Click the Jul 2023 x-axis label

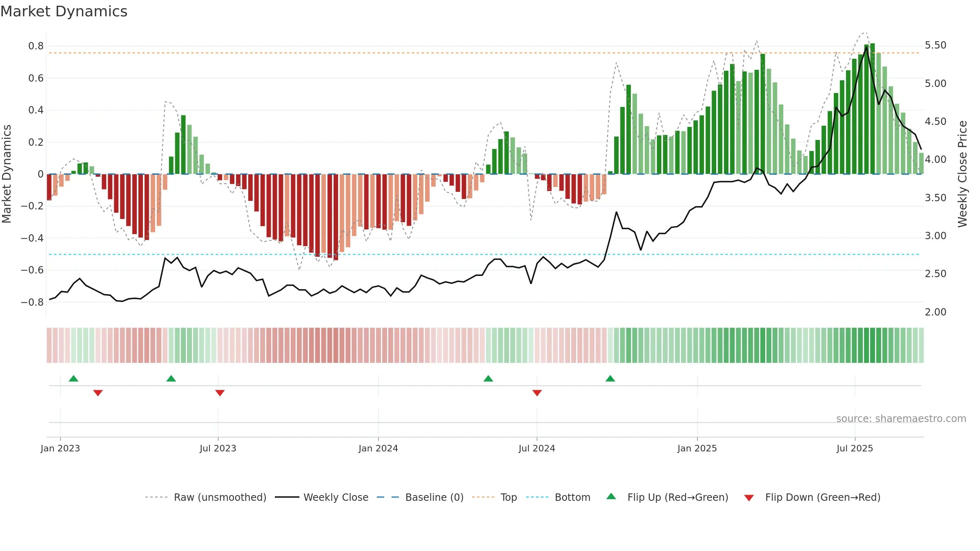coord(218,448)
